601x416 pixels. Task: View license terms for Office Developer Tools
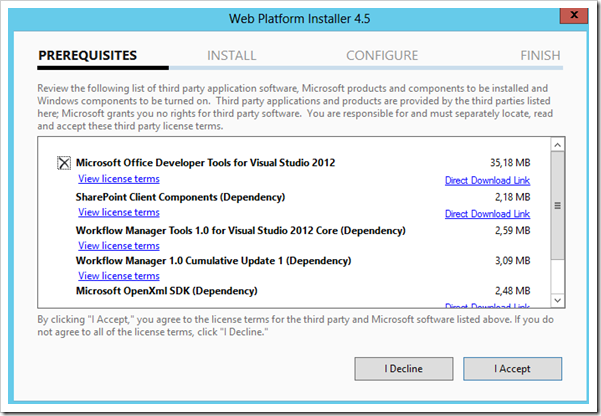[118, 180]
